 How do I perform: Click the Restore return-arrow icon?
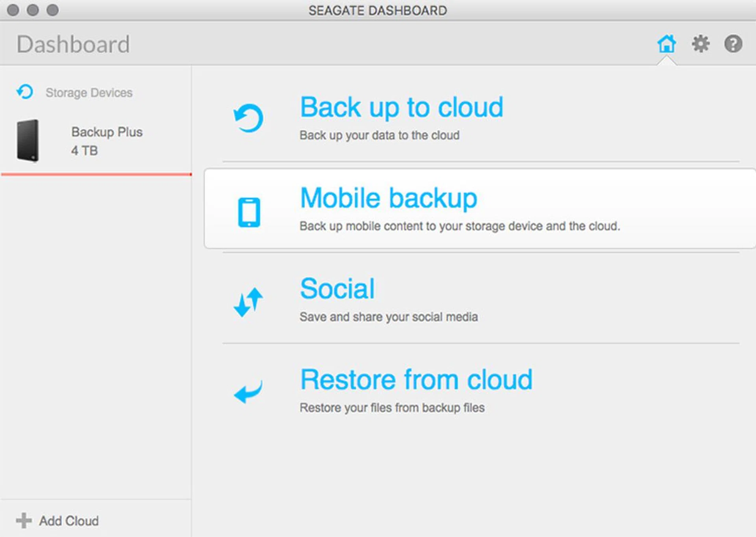[248, 392]
